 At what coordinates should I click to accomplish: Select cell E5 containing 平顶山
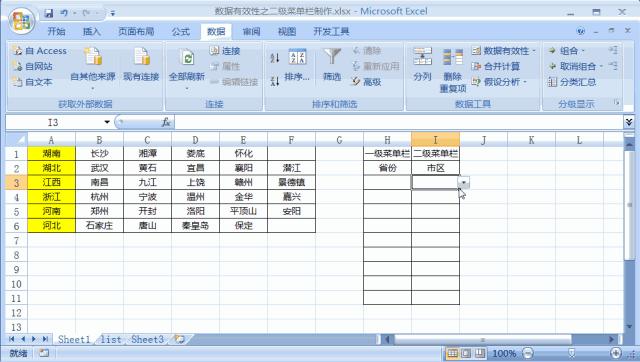point(243,211)
